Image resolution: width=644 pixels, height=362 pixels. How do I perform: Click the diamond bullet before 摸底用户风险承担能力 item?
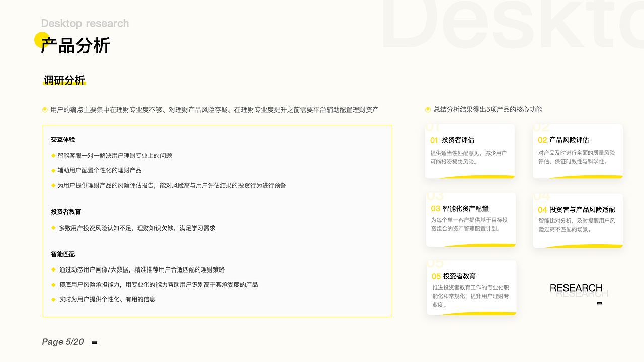[x=52, y=284]
